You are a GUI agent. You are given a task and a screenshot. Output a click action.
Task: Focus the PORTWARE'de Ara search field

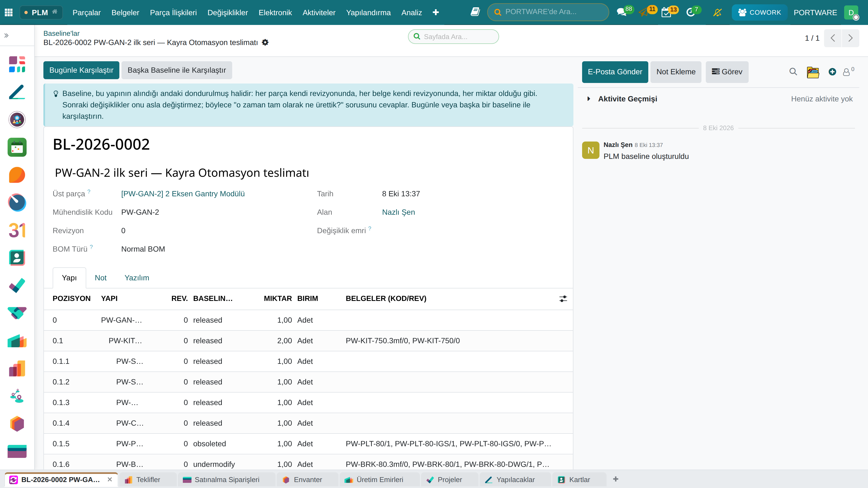pyautogui.click(x=548, y=12)
